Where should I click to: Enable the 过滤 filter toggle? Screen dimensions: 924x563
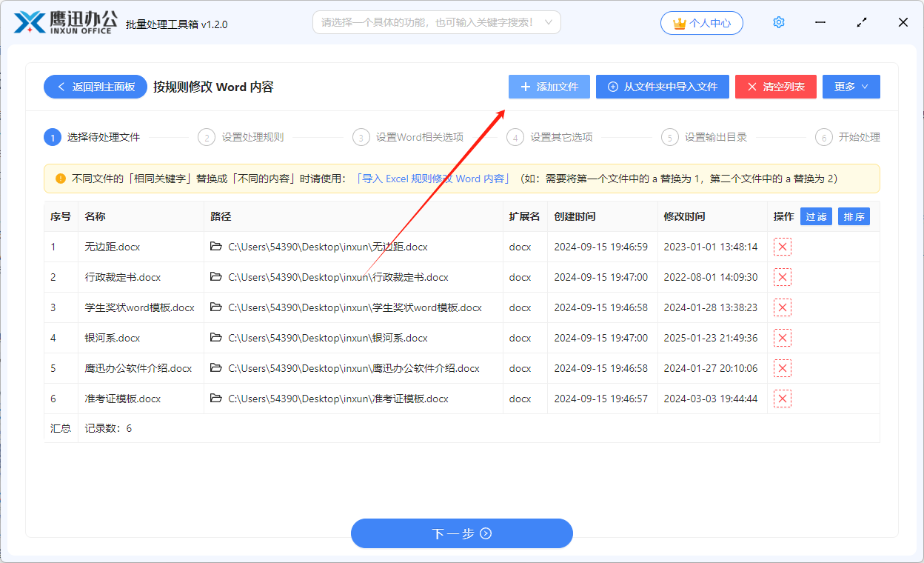(816, 216)
